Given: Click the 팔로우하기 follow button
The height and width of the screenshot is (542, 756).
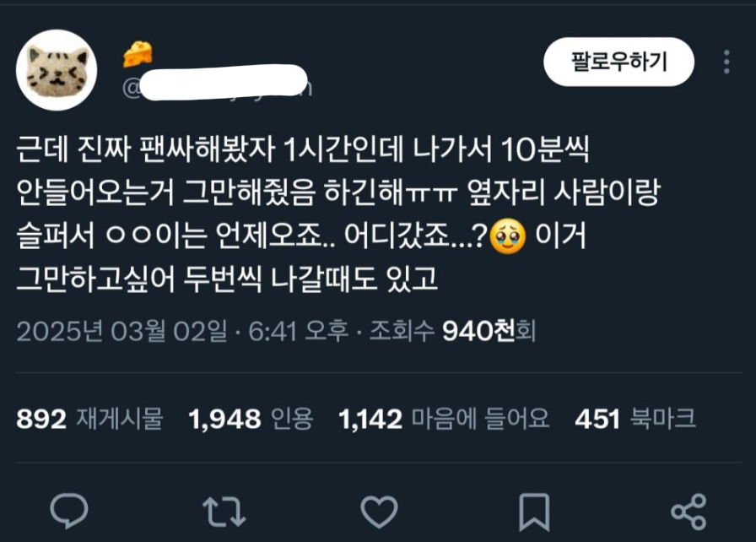Looking at the screenshot, I should click(x=619, y=62).
